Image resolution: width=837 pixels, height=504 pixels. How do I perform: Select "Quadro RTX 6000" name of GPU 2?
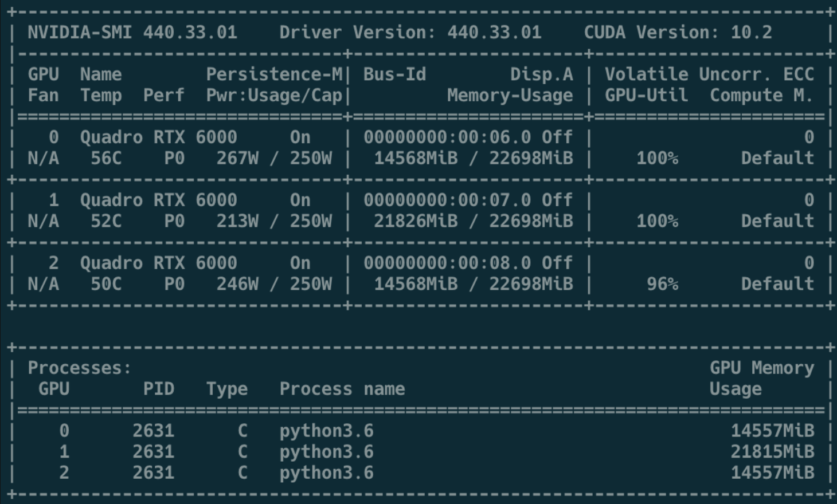click(x=158, y=263)
